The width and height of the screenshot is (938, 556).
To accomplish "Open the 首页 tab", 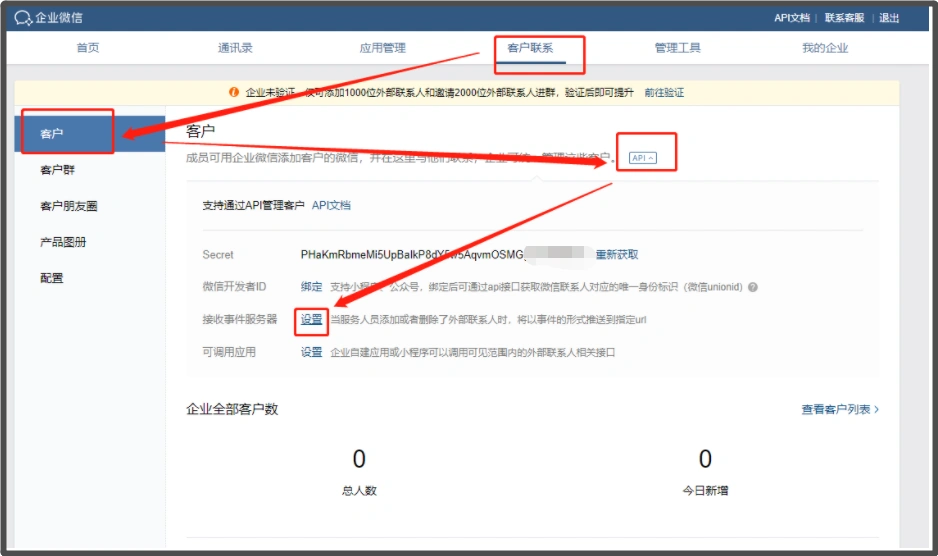I will coord(88,48).
